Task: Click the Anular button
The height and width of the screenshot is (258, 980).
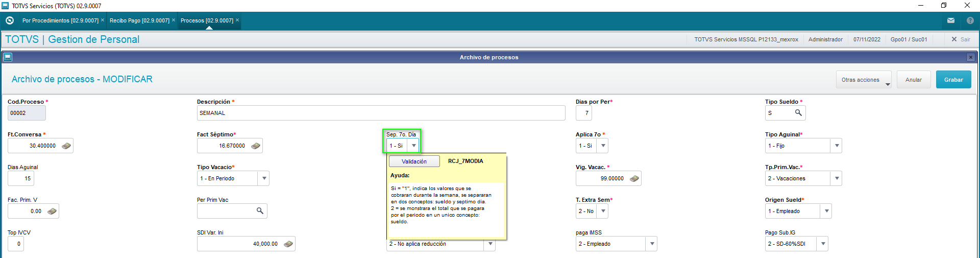Action: tap(914, 80)
